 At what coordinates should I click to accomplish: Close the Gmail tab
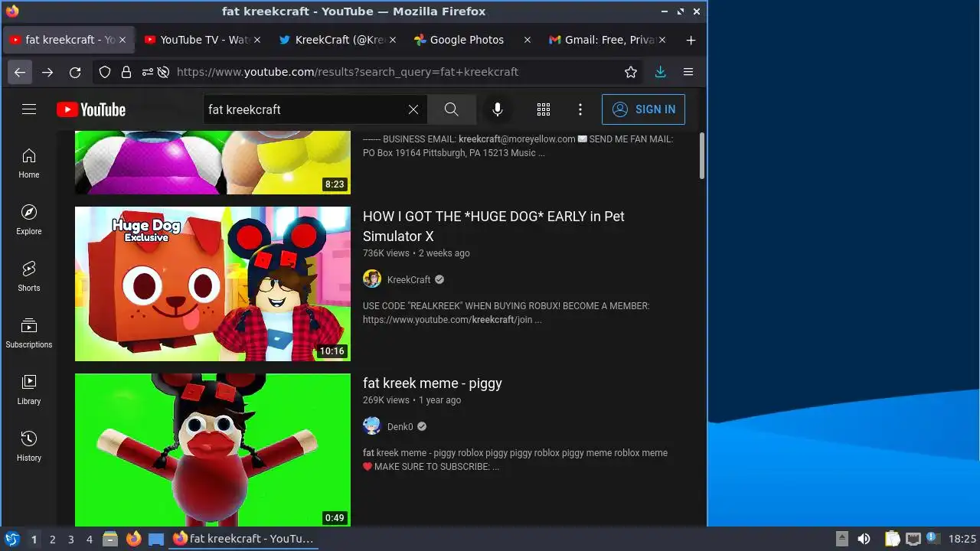tap(662, 40)
